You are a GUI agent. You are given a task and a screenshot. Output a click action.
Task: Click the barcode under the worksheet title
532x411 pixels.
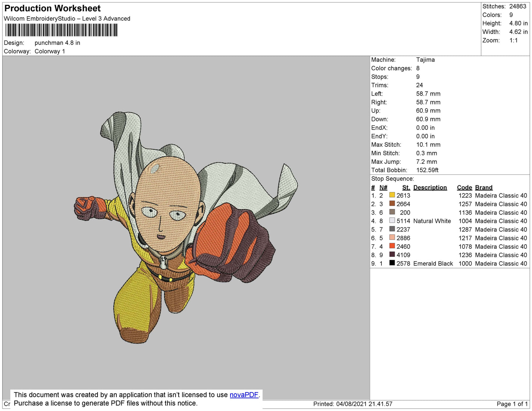tap(61, 30)
